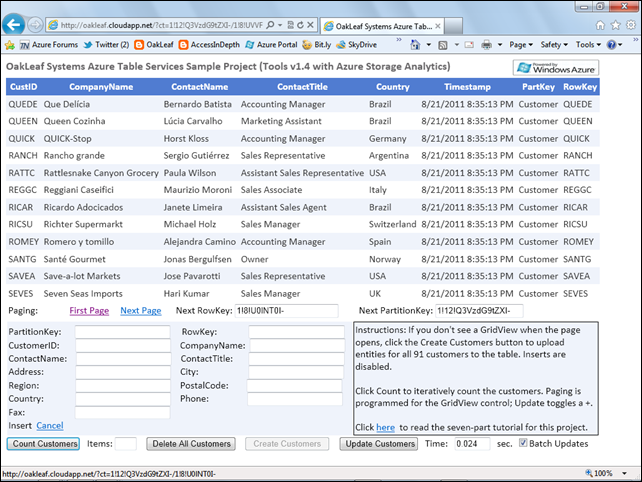Screen dimensions: 642x482
Task: Click the zoom magnifier icon in status bar
Action: click(x=589, y=473)
